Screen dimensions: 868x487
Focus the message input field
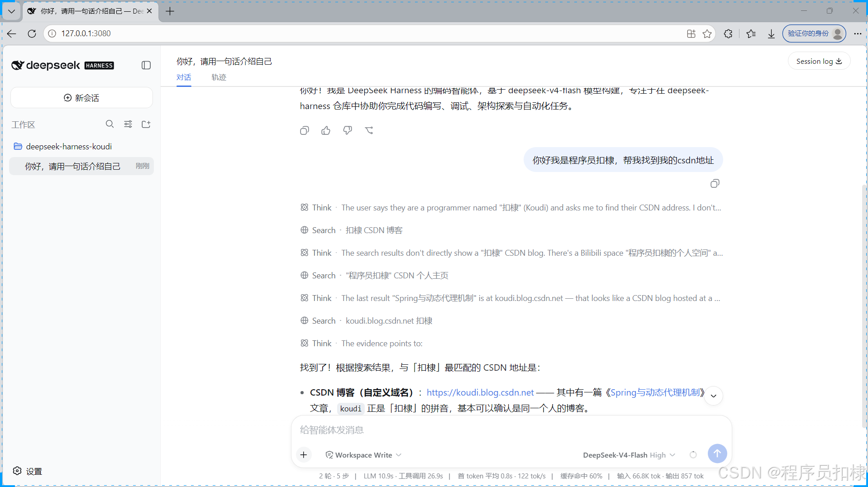coord(511,430)
